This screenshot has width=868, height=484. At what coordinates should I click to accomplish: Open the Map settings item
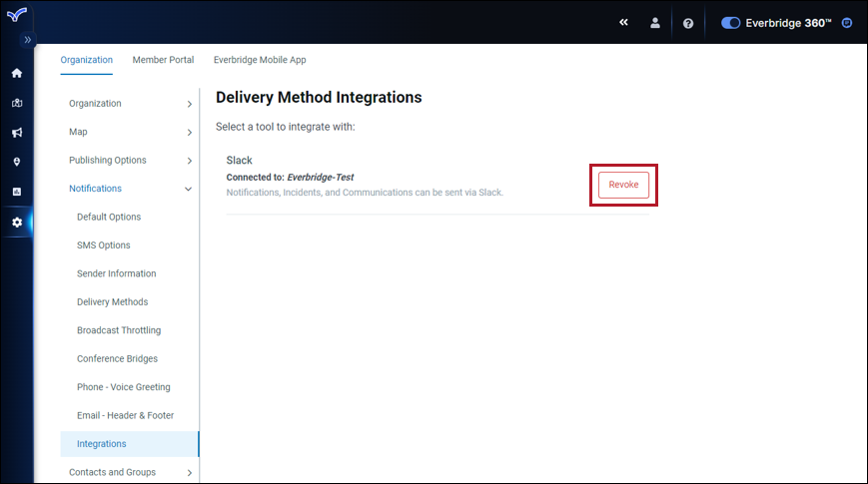pos(78,132)
